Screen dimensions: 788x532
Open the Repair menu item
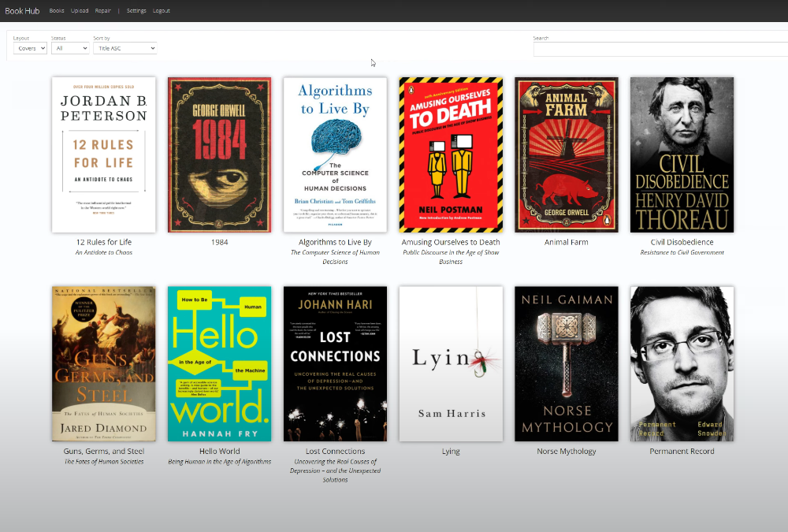click(x=102, y=11)
